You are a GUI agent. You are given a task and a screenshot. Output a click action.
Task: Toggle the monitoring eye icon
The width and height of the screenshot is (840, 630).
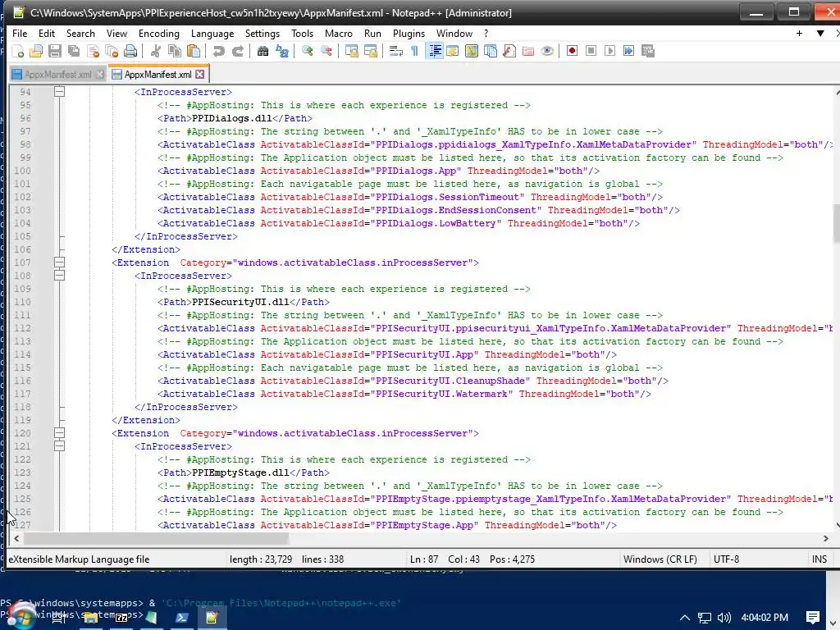coord(547,51)
